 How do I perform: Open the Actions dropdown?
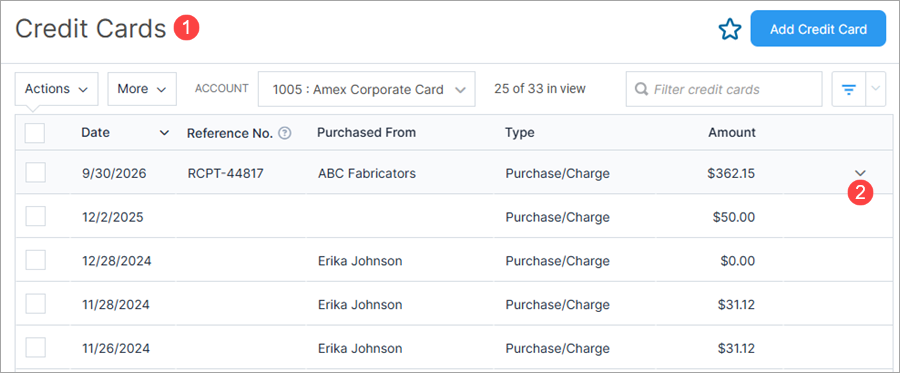point(56,89)
